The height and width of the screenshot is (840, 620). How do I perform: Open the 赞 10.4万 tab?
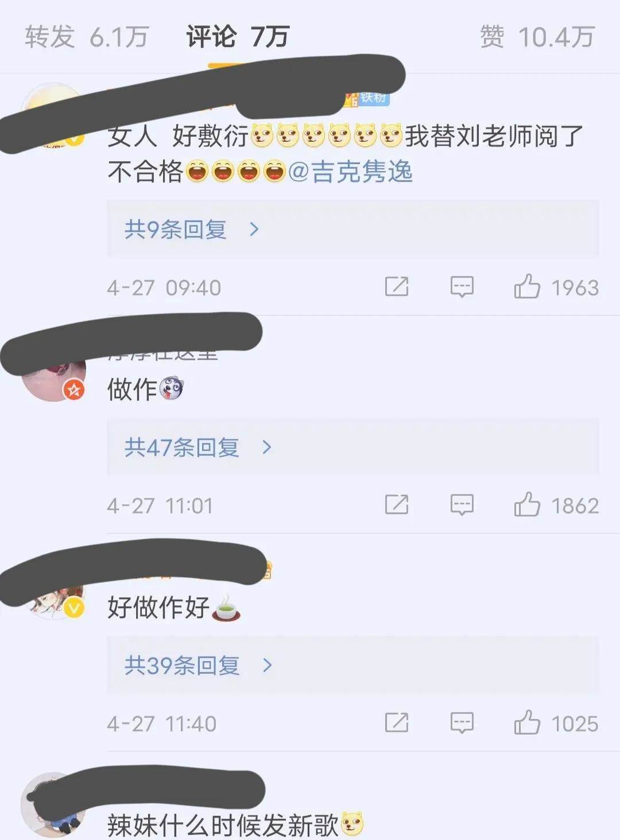coord(537,37)
